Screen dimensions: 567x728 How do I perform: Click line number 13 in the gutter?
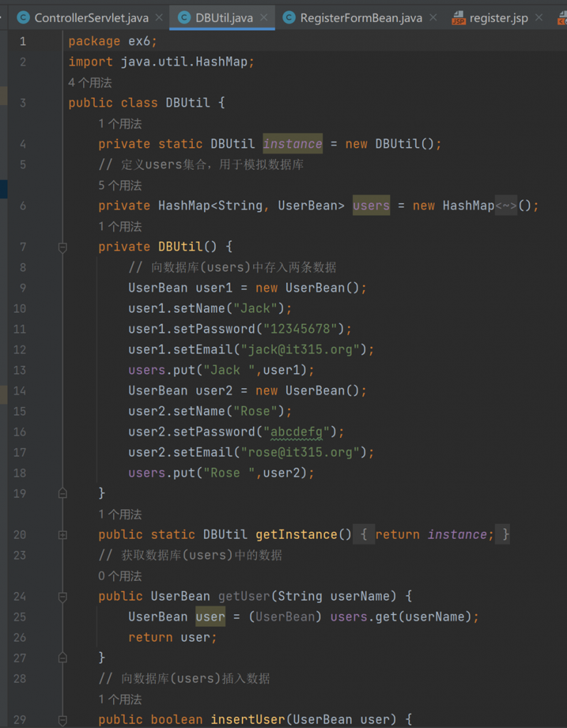click(x=20, y=370)
